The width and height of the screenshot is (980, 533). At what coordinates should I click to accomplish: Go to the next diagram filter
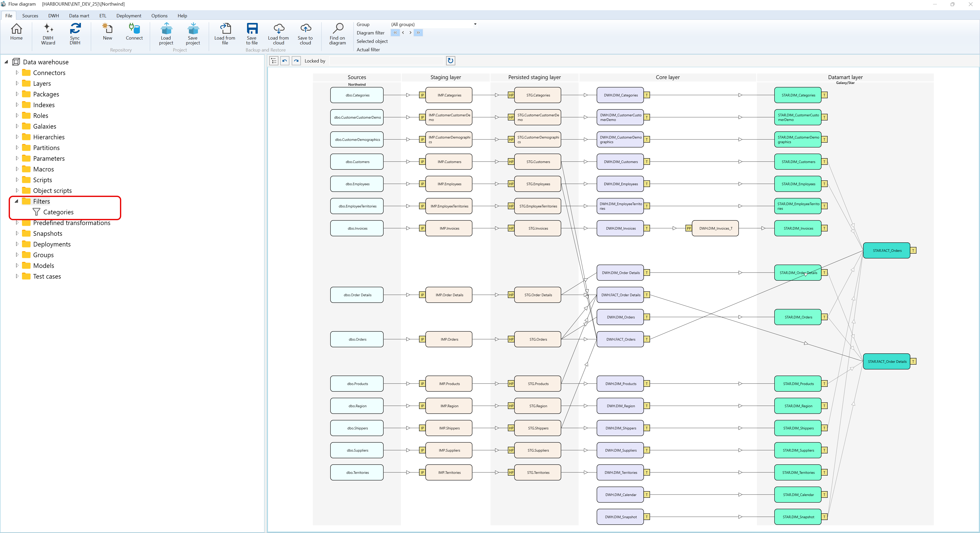[410, 33]
